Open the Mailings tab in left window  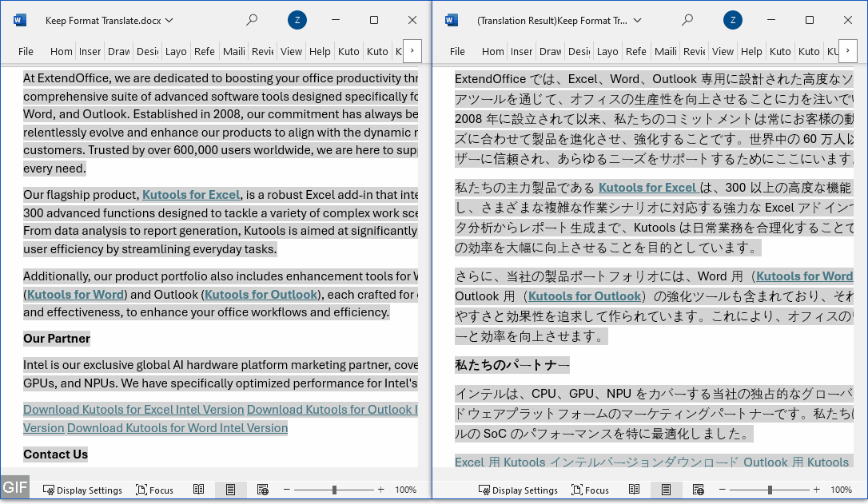pos(233,51)
